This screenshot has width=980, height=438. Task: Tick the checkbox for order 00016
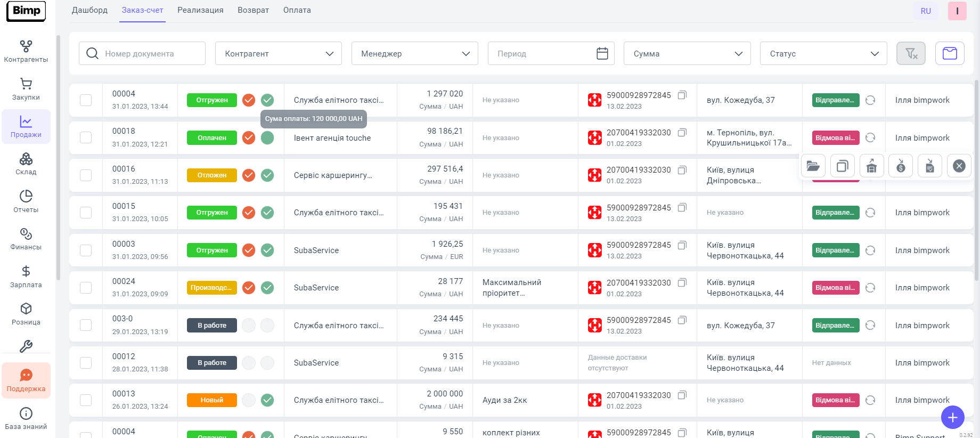click(86, 175)
